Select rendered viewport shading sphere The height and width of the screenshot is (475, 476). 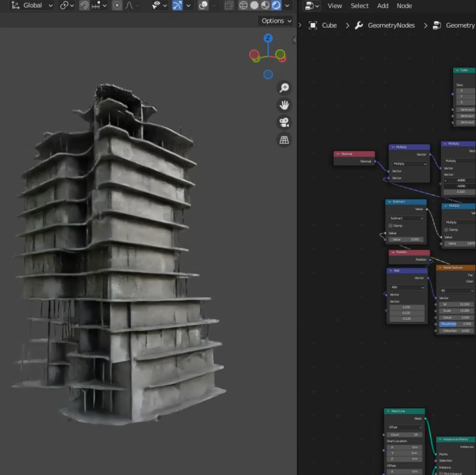tap(276, 6)
